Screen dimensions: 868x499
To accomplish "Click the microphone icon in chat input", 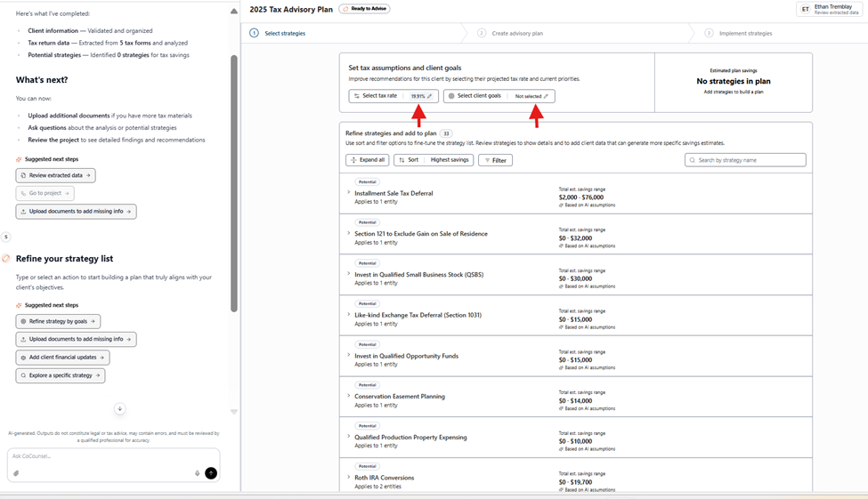I will (x=198, y=473).
